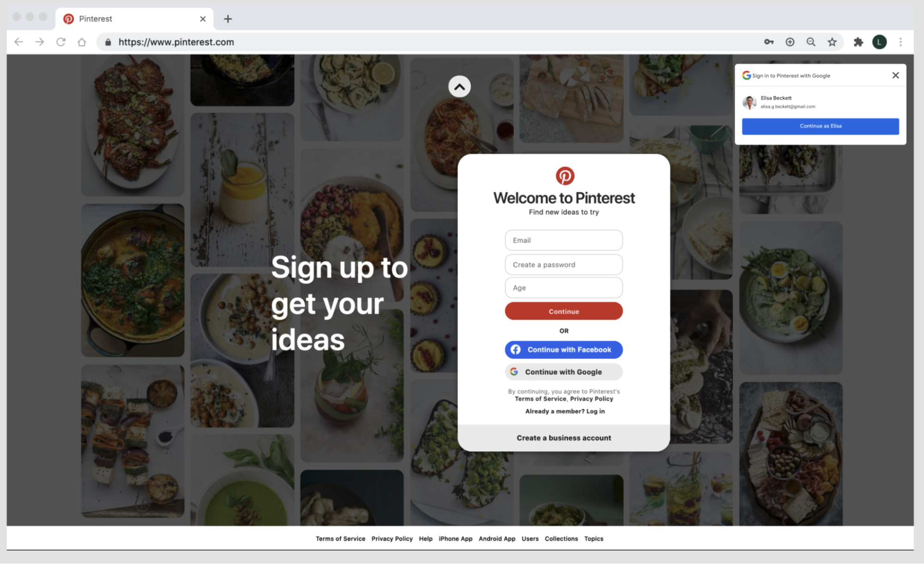Click the Create a password field

pos(563,264)
